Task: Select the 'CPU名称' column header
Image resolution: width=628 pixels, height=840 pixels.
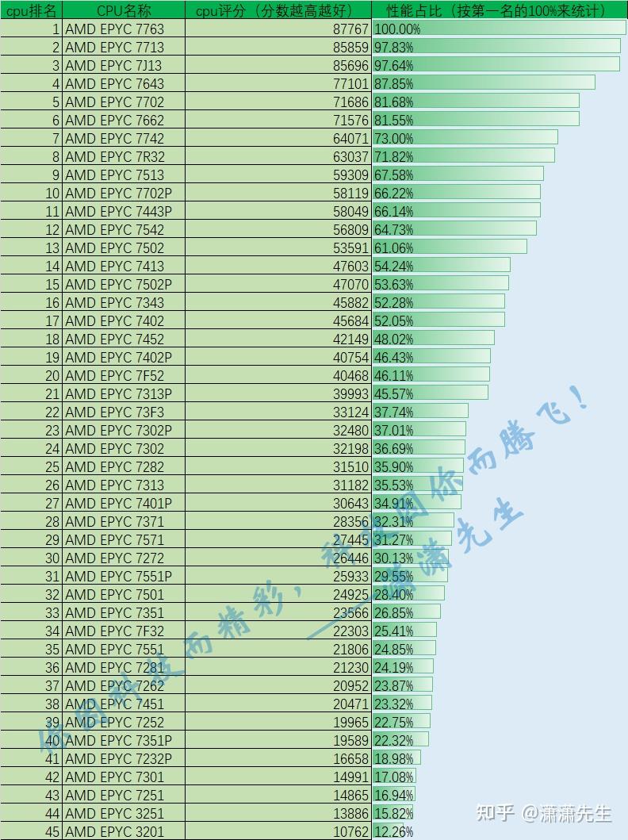Action: 124,10
